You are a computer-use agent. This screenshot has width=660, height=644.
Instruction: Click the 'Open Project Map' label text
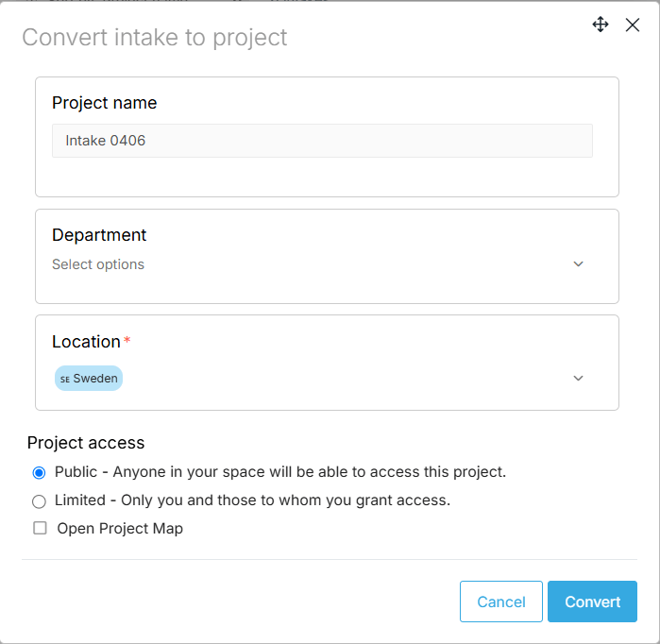[x=120, y=529]
